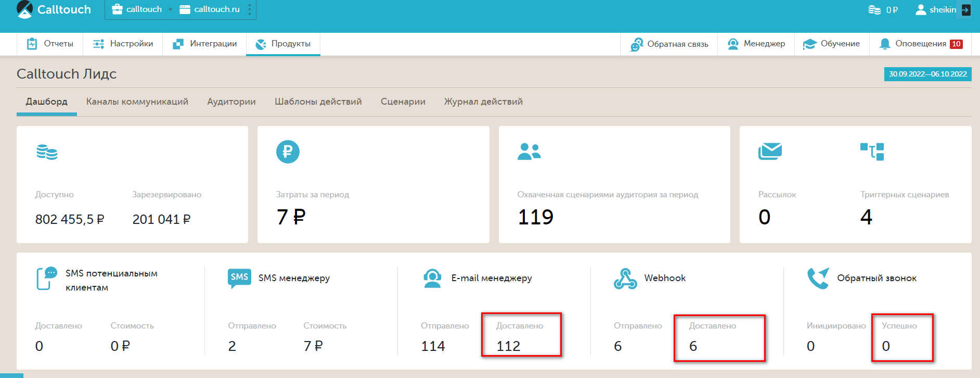980x378 pixels.
Task: Click the user profile icon near sheikin
Action: point(921,10)
